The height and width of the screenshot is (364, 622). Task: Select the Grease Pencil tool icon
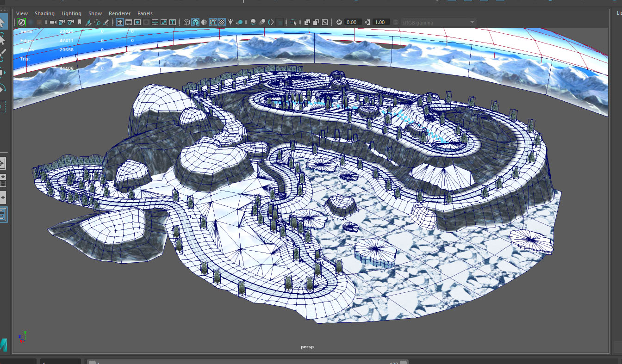tap(106, 22)
